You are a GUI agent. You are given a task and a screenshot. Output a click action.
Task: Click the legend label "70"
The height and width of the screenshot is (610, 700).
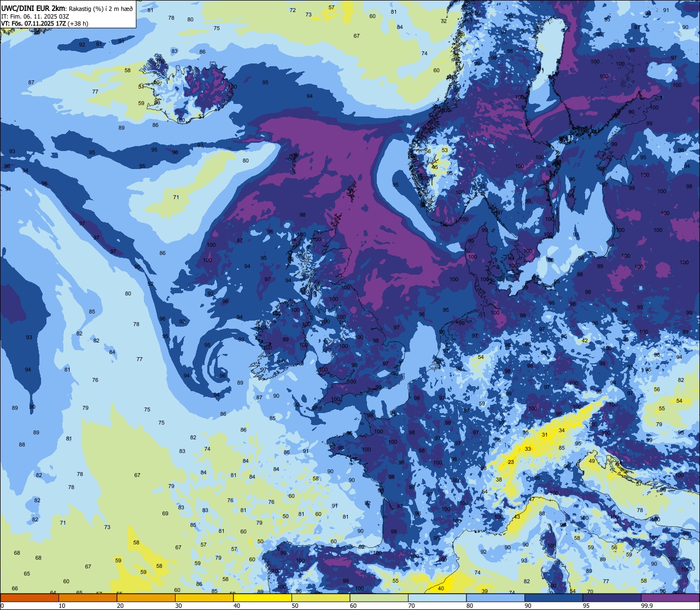[x=411, y=606]
